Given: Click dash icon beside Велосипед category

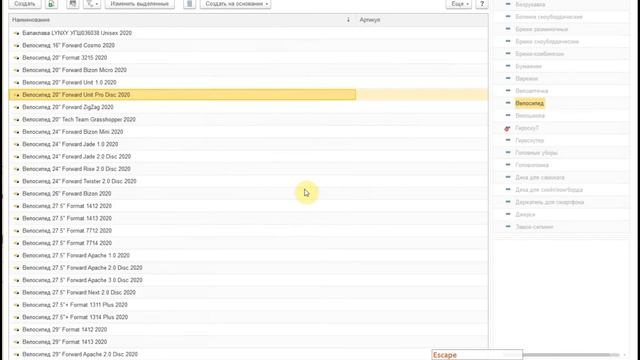Looking at the screenshot, I should pyautogui.click(x=508, y=103).
